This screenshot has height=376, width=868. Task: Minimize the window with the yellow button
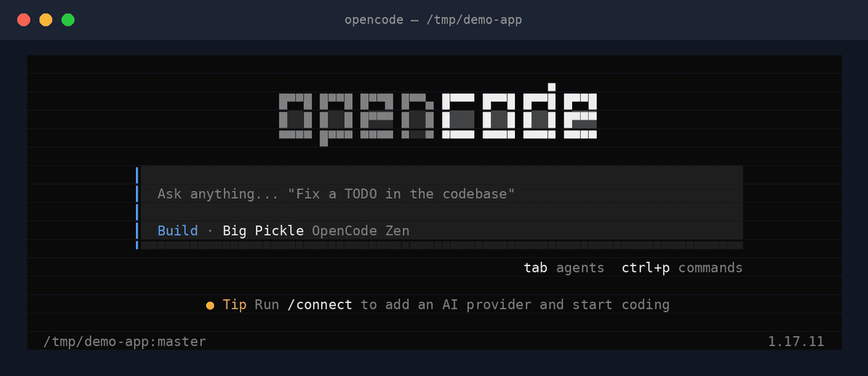[x=46, y=20]
